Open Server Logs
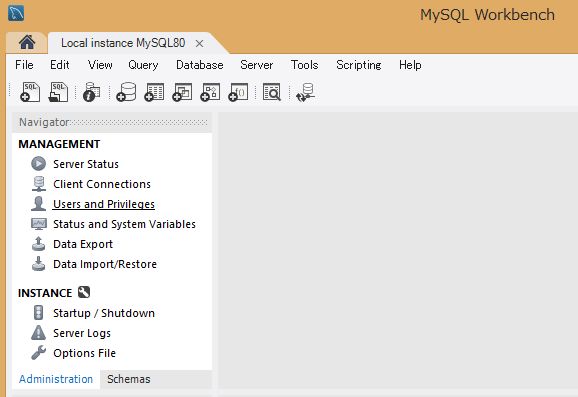 82,333
